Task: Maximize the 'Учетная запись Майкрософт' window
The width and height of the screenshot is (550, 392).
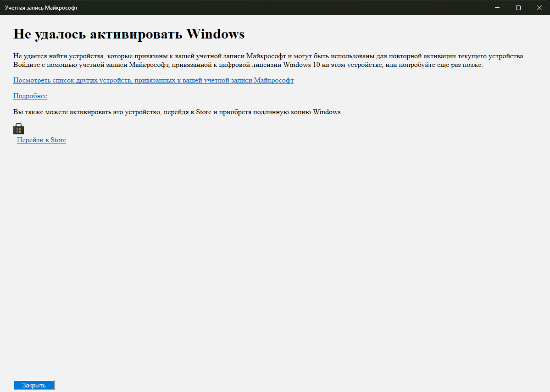Action: pyautogui.click(x=518, y=8)
